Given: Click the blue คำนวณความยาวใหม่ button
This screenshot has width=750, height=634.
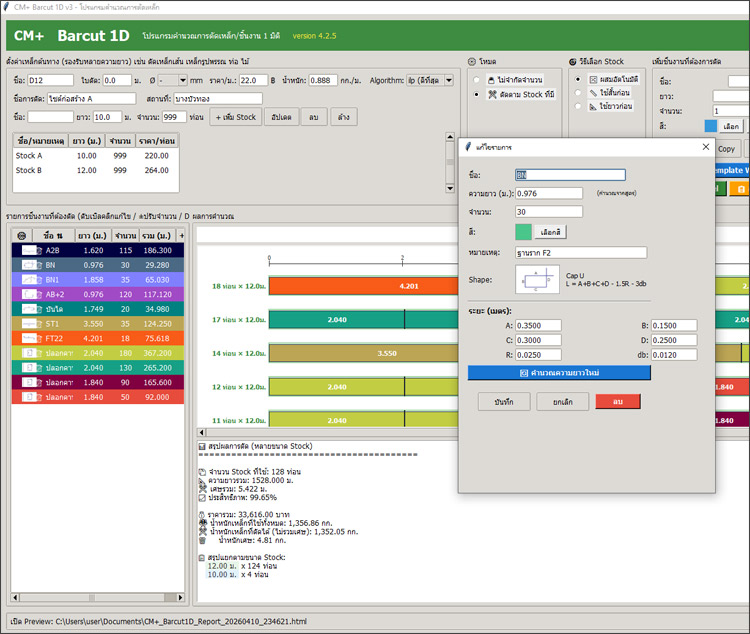Looking at the screenshot, I should point(559,372).
